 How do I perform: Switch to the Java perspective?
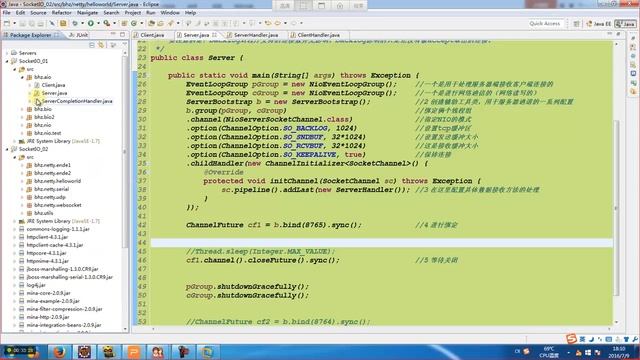(x=625, y=24)
